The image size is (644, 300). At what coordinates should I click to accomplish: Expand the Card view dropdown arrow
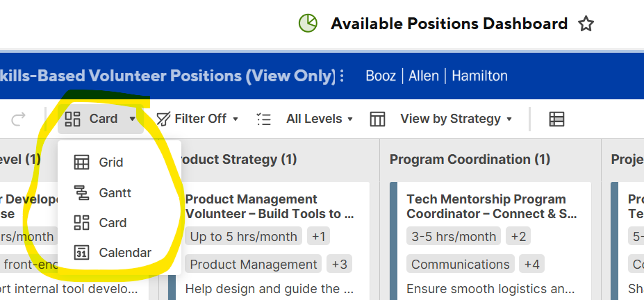point(132,119)
